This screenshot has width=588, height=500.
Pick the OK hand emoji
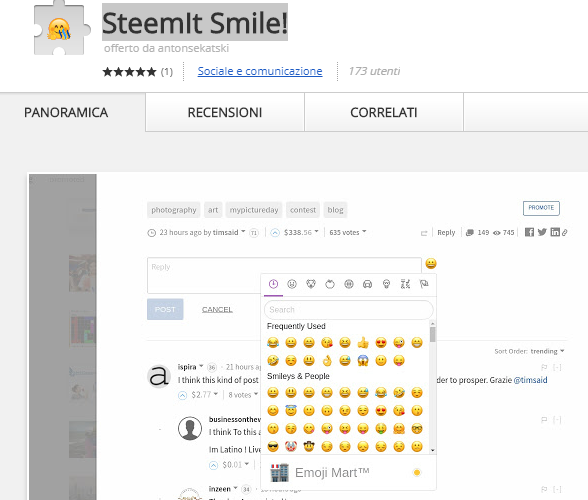click(x=327, y=360)
